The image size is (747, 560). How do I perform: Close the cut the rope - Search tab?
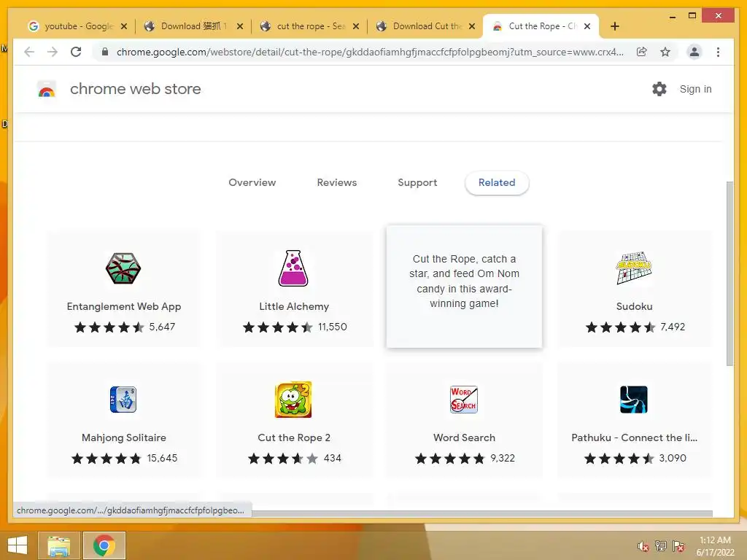click(x=356, y=26)
